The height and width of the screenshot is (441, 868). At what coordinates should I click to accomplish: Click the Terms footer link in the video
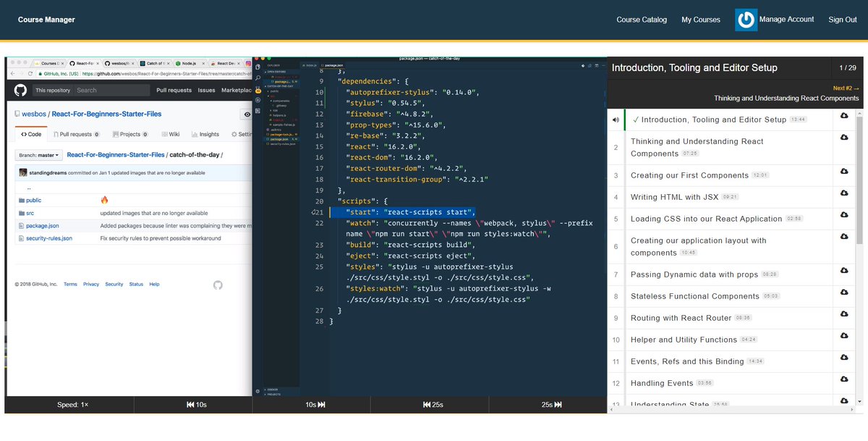pyautogui.click(x=70, y=285)
